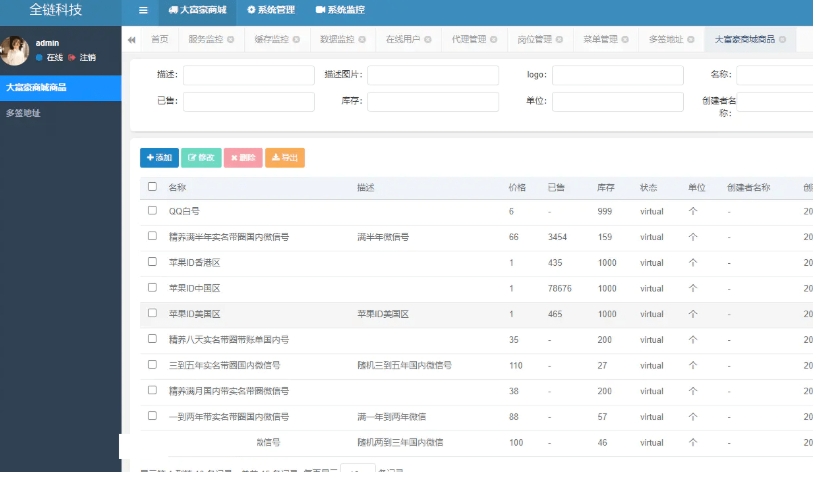This screenshot has height=481, width=822.
Task: Open the 大富豪商城 top menu
Action: (198, 10)
